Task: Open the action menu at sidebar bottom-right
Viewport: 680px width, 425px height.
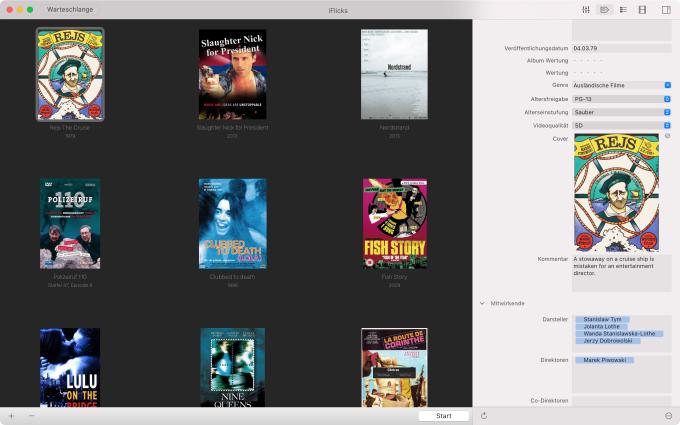Action: [668, 415]
